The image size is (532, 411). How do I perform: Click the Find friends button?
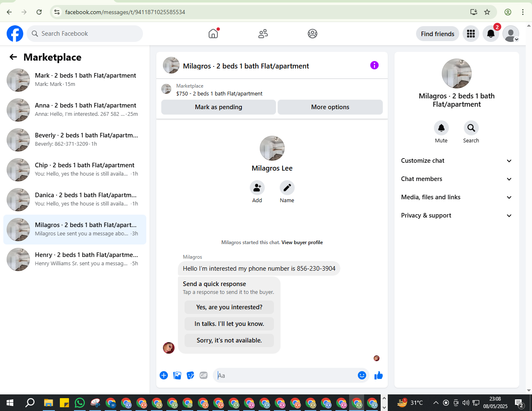click(438, 34)
